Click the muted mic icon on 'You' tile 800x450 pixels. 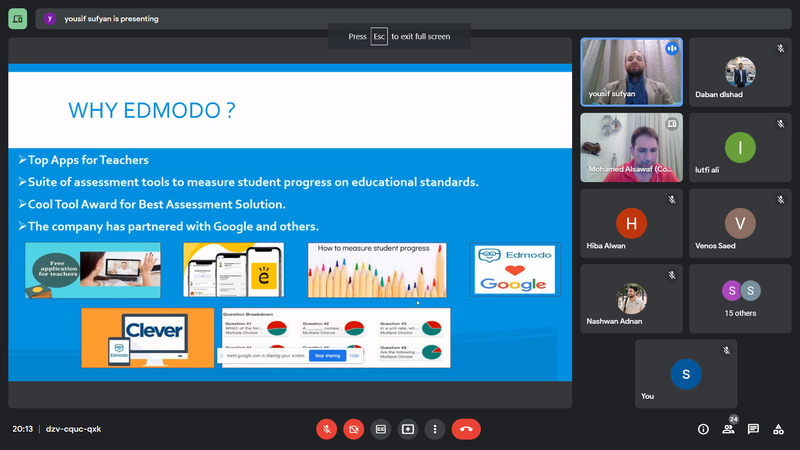727,351
